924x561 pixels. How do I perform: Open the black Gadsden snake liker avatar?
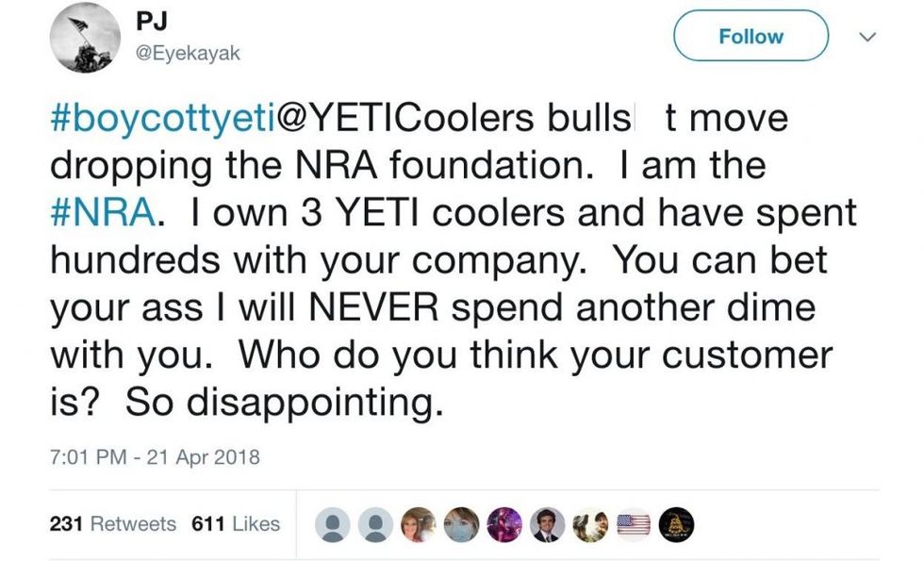click(677, 524)
